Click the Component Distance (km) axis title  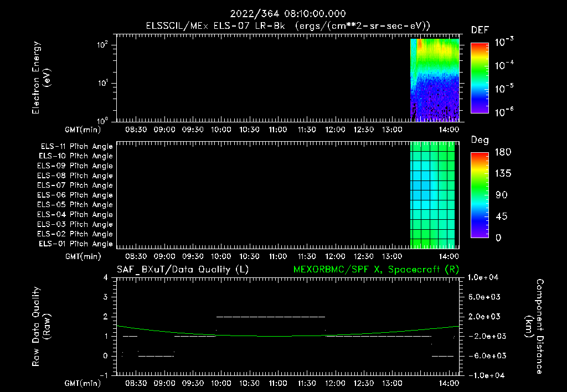tap(535, 327)
